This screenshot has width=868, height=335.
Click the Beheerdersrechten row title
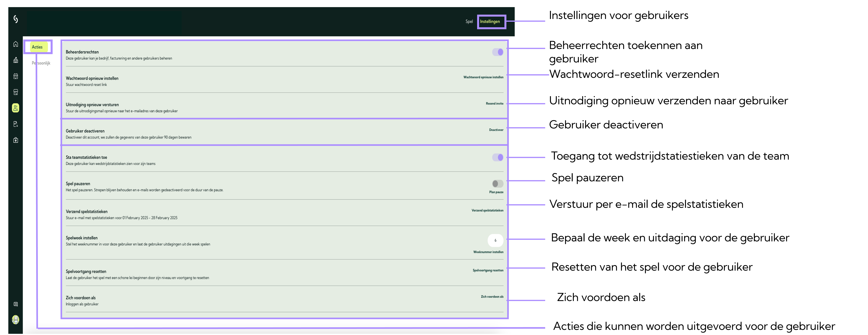click(x=82, y=52)
